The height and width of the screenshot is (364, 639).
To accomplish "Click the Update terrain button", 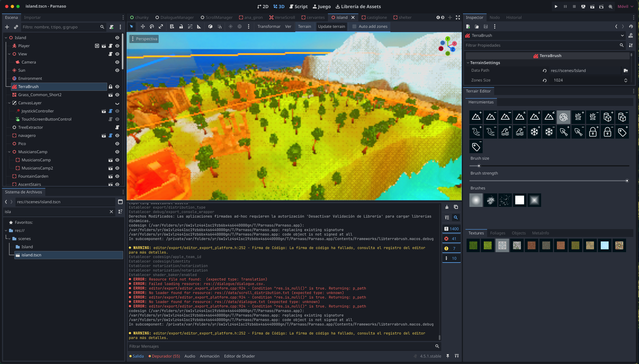I will (332, 26).
